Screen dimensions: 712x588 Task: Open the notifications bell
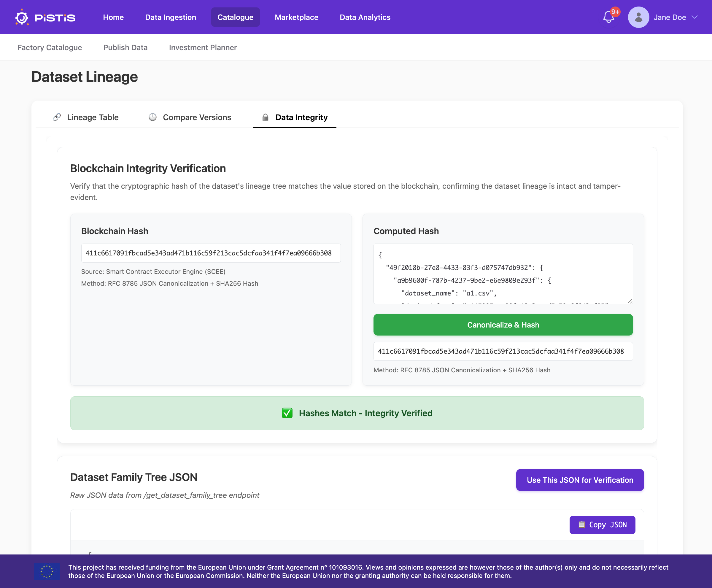(608, 17)
